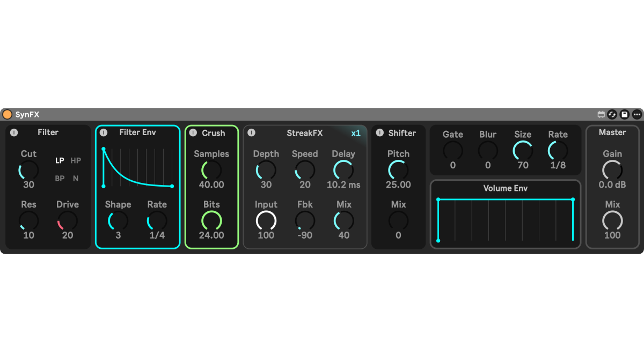Click the Filter section info icon
This screenshot has width=644, height=362.
(14, 132)
